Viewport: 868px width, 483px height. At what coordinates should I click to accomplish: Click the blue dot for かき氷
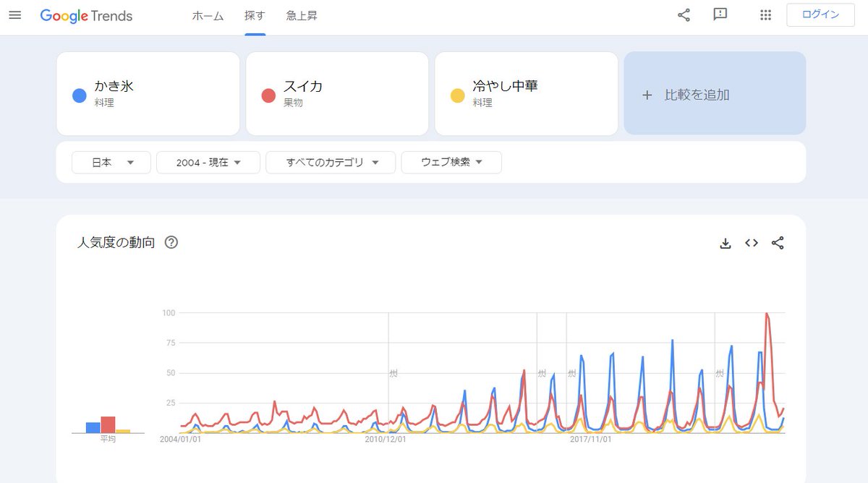click(x=80, y=95)
